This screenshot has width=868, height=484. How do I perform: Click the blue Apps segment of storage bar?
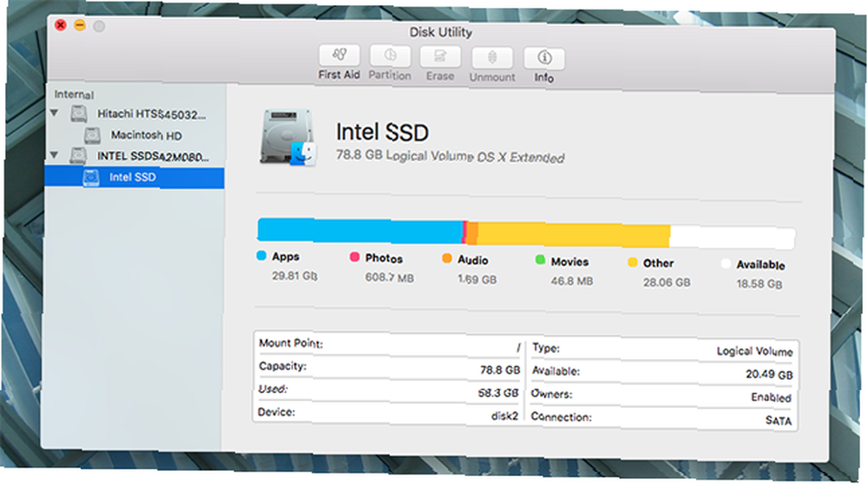point(360,230)
